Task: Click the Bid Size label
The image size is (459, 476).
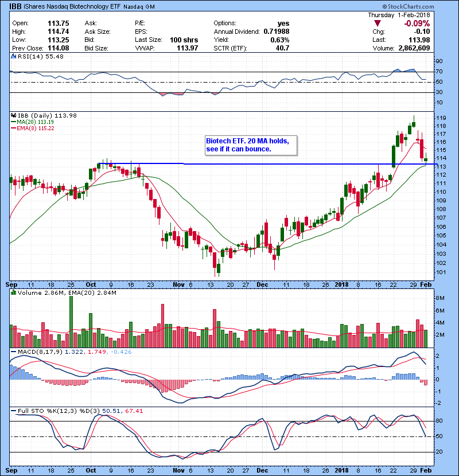Action: (x=96, y=48)
